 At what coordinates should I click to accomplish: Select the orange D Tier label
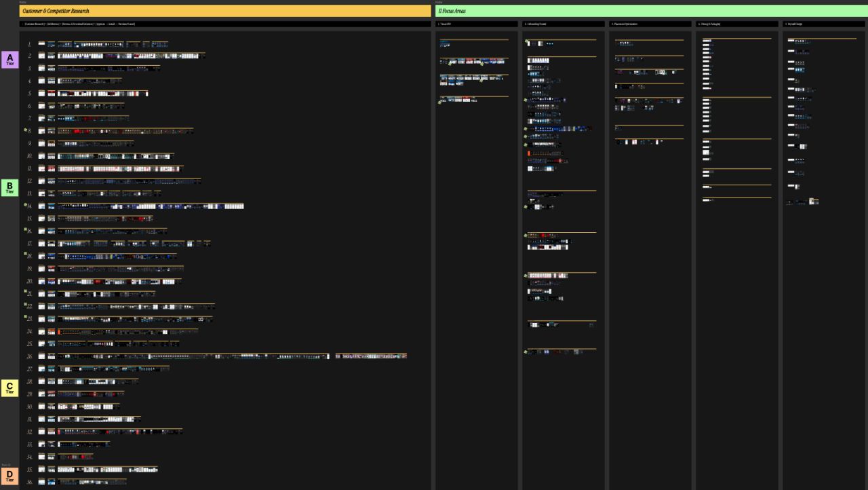(9, 476)
